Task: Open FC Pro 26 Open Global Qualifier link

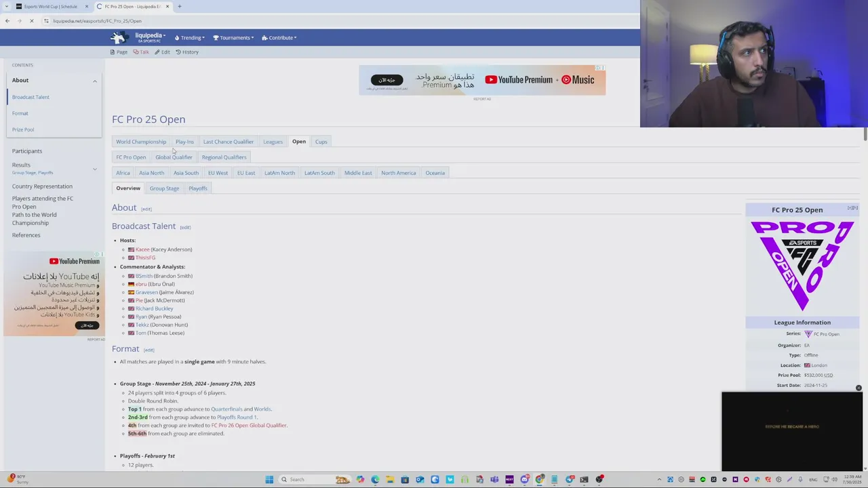Action: pyautogui.click(x=249, y=426)
